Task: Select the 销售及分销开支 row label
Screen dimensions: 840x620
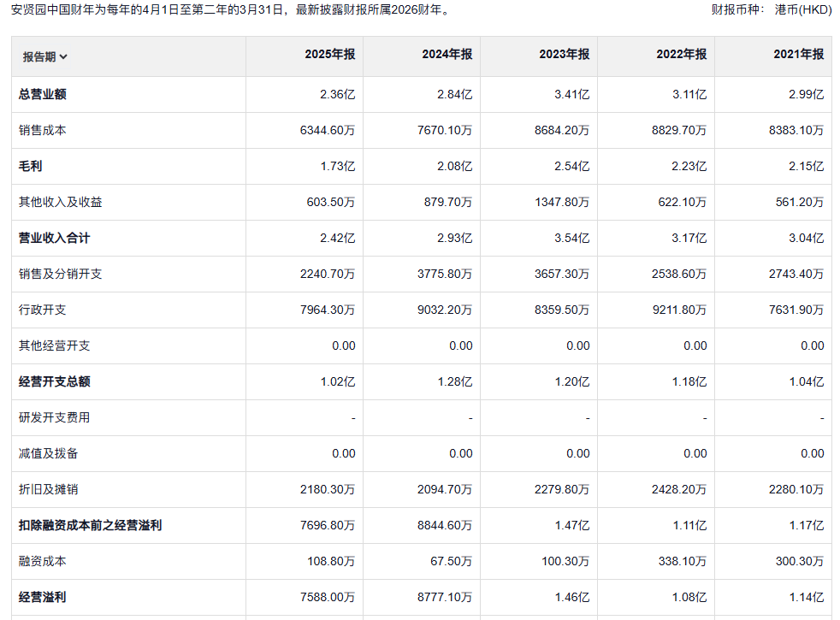Action: click(61, 274)
